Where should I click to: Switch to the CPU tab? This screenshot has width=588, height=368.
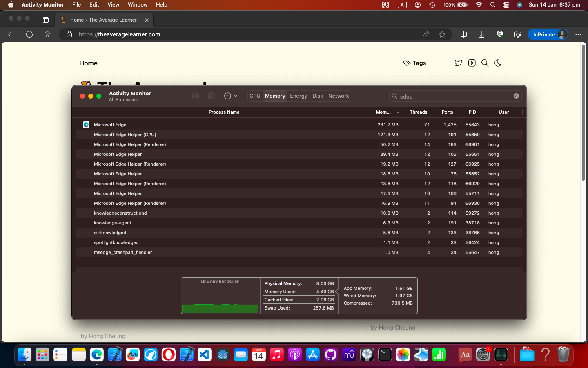tap(255, 96)
